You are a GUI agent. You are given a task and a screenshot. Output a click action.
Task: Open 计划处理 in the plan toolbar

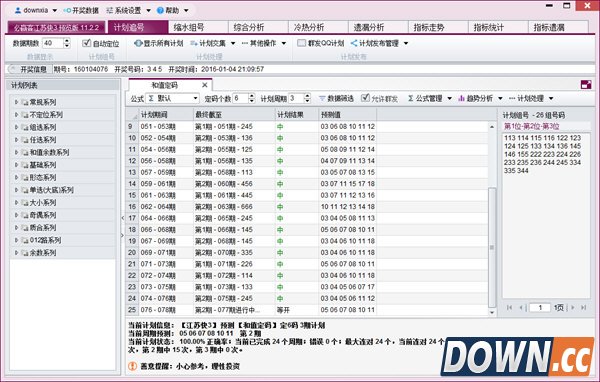530,98
